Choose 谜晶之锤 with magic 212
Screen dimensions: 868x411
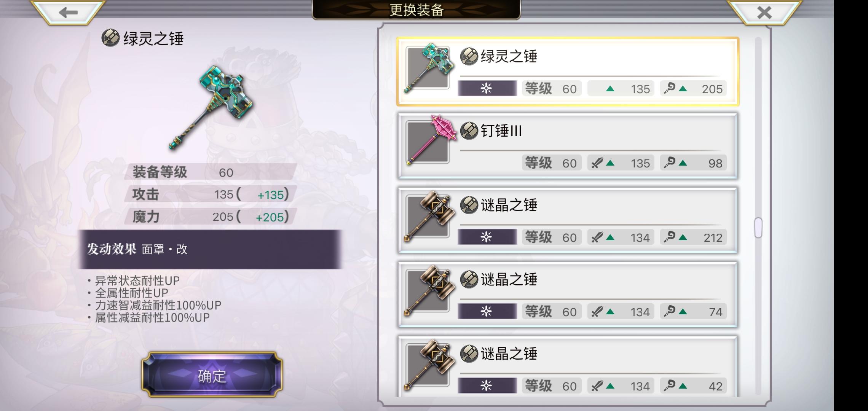(567, 220)
